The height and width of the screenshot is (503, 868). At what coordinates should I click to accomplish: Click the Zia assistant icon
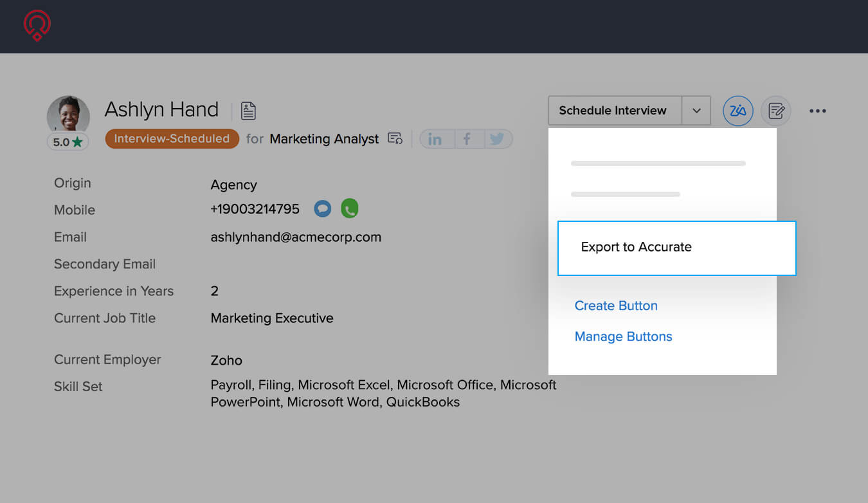pyautogui.click(x=737, y=111)
